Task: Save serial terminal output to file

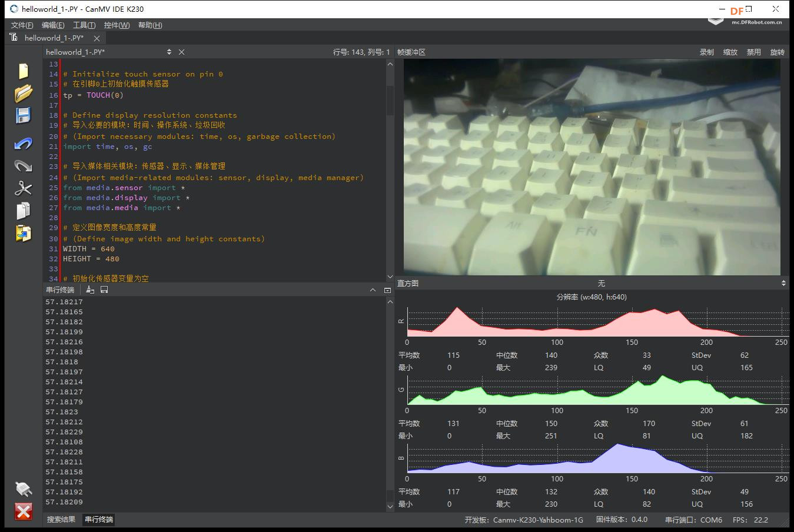Action: (104, 290)
